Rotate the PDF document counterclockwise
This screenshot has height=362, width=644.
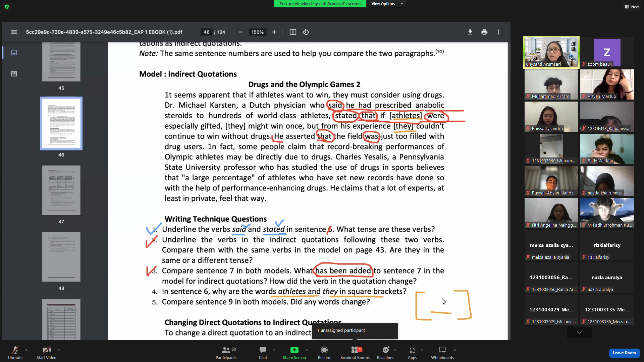coord(306,32)
